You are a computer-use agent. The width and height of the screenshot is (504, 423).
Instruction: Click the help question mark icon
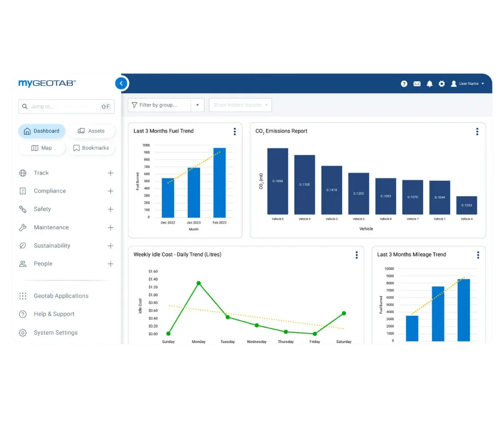[404, 83]
